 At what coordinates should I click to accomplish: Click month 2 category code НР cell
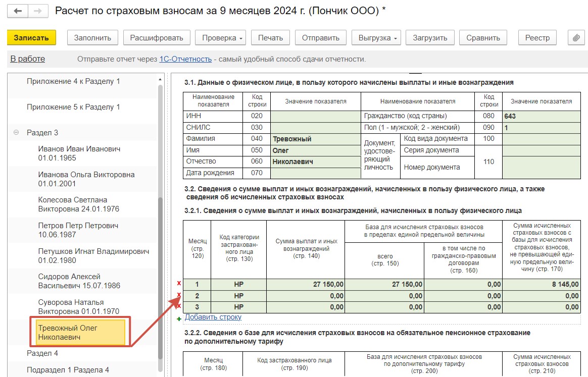click(x=239, y=296)
